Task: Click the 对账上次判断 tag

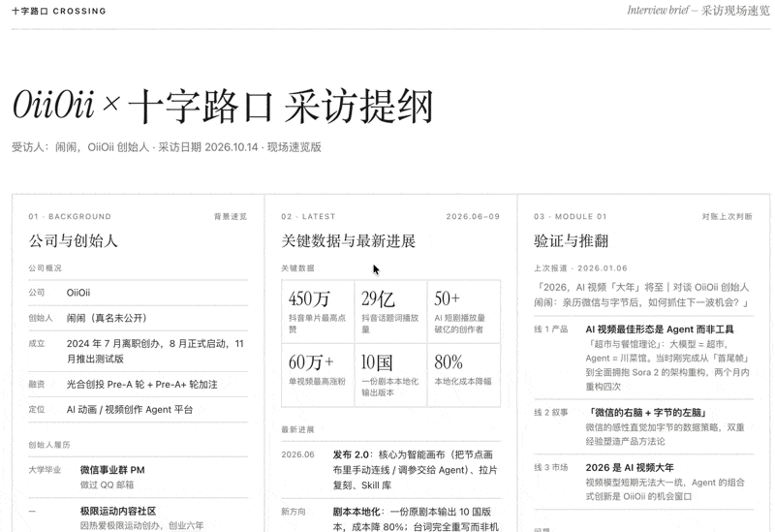Action: point(728,216)
